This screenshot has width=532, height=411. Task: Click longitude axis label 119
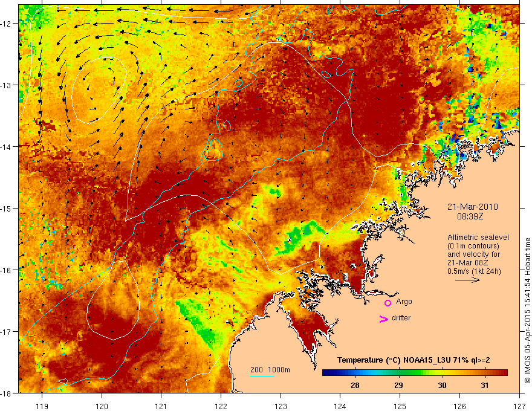click(x=42, y=406)
